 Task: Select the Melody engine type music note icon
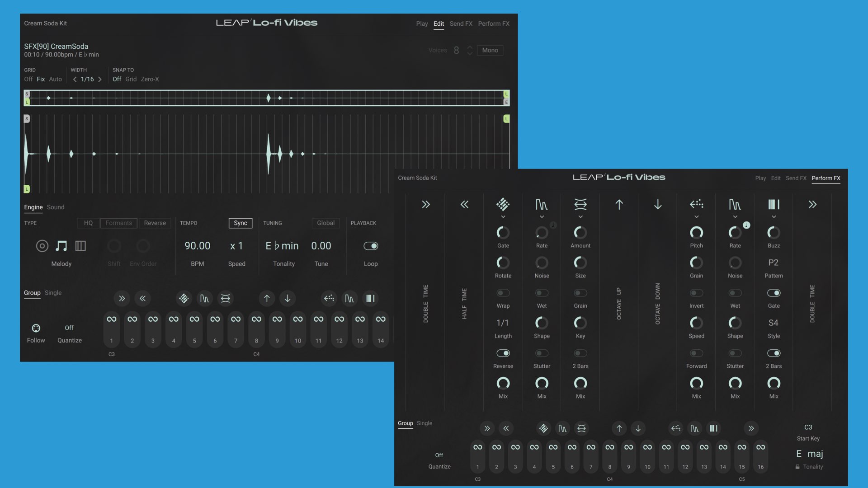pos(61,246)
